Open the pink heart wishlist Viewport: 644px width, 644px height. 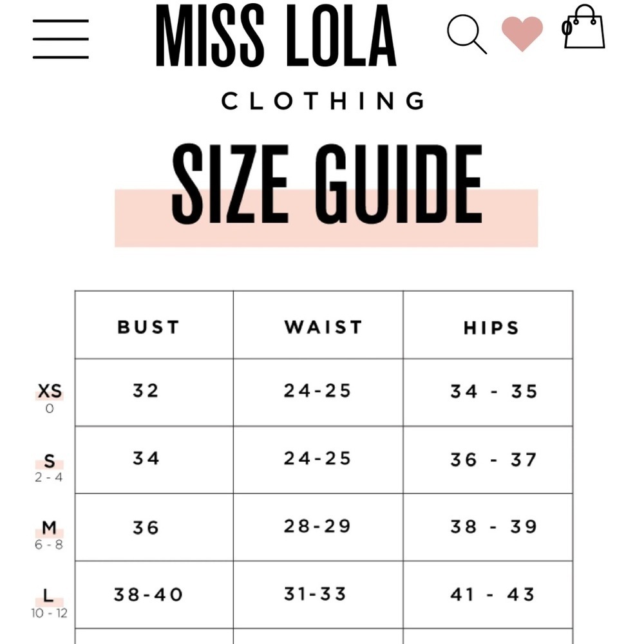point(522,33)
